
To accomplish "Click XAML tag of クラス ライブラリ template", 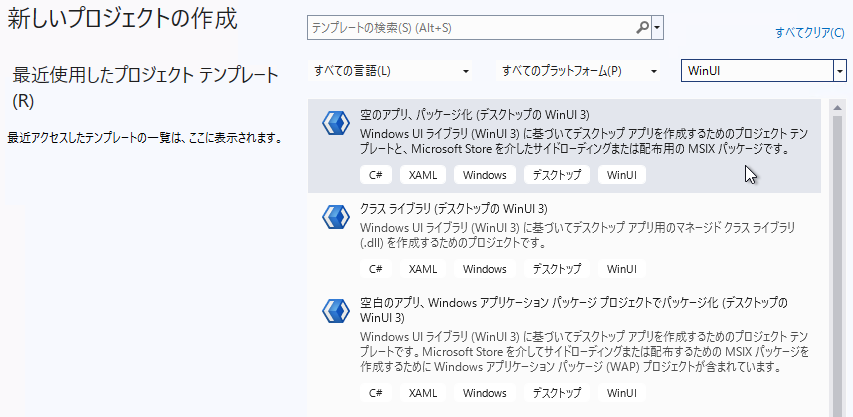I will [423, 269].
